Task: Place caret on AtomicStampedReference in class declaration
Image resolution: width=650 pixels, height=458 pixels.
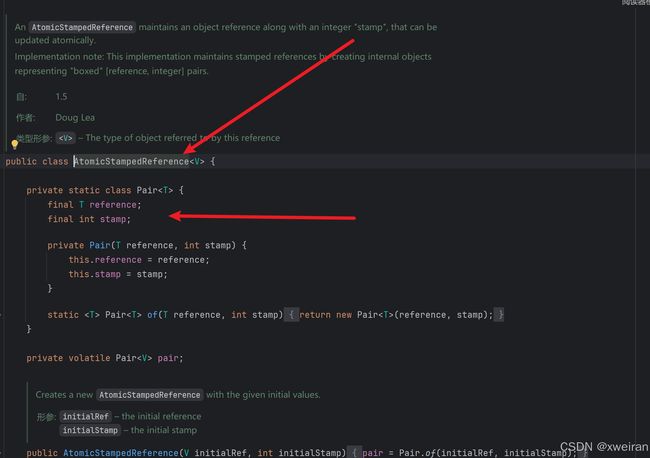Action: pyautogui.click(x=131, y=162)
